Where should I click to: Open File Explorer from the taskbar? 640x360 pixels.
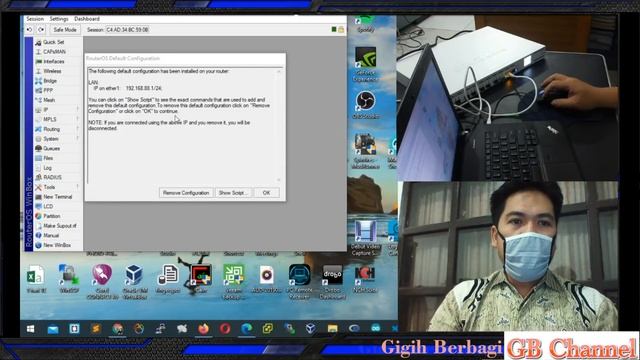pyautogui.click(x=332, y=329)
